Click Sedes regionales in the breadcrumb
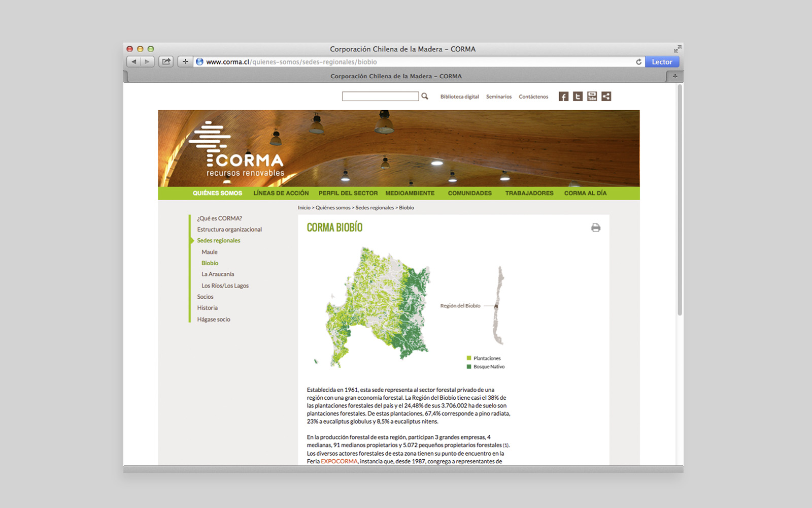This screenshot has height=508, width=812. 375,208
